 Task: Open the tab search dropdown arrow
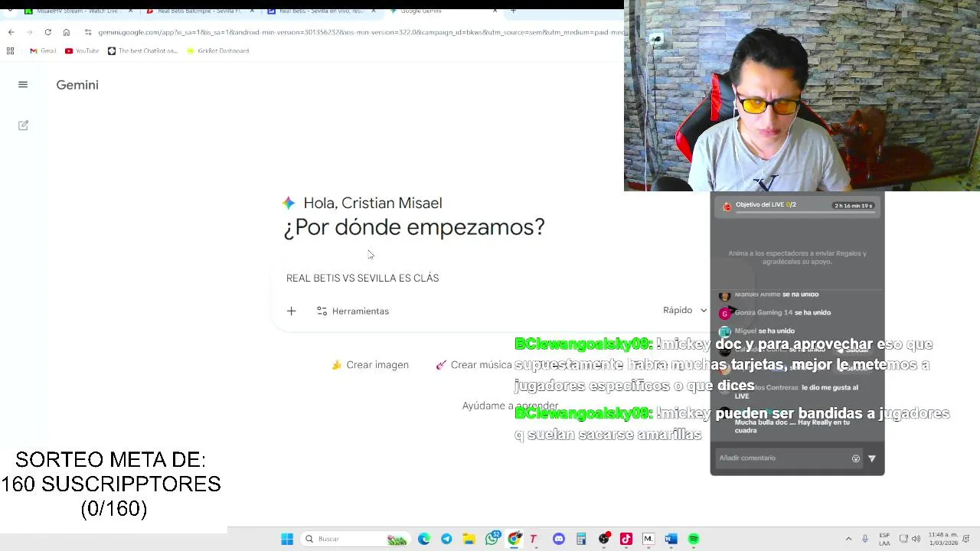pos(9,11)
